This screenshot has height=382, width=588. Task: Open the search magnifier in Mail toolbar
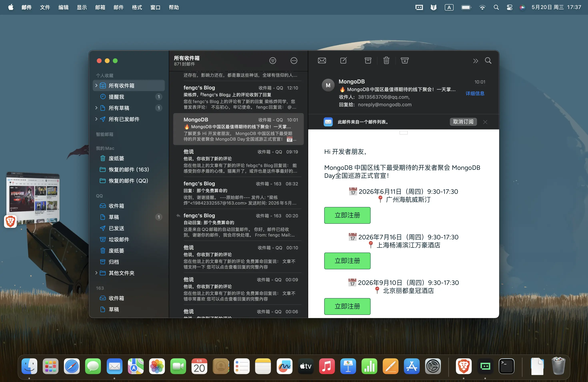pos(488,61)
